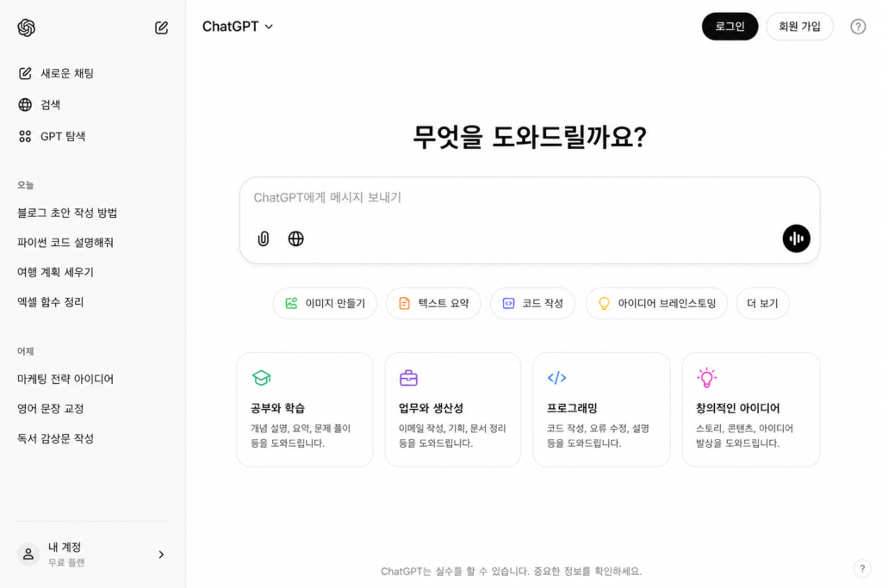Click the code brackets icon on 프로그래밍
The height and width of the screenshot is (588, 882).
[557, 378]
